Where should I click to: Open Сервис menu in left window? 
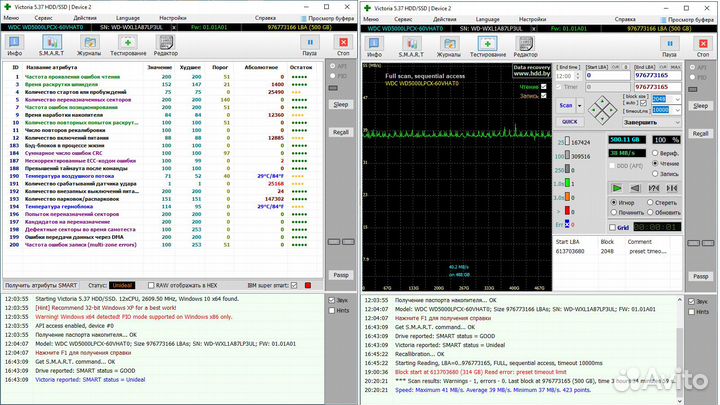(44, 18)
